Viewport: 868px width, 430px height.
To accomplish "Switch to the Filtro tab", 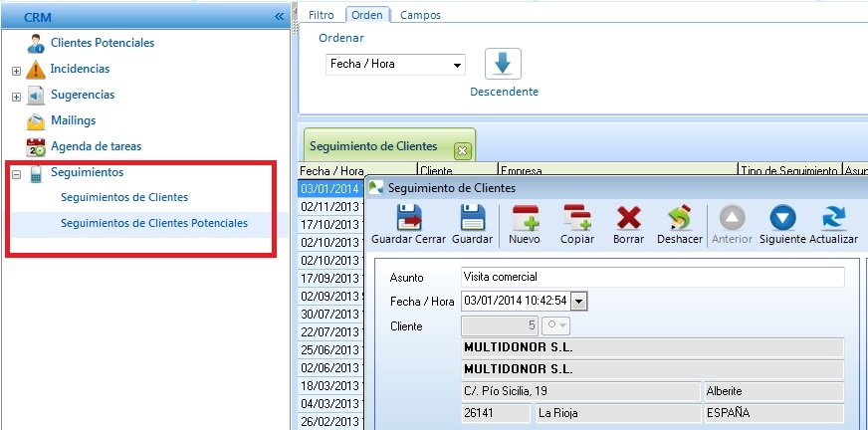I will click(322, 15).
